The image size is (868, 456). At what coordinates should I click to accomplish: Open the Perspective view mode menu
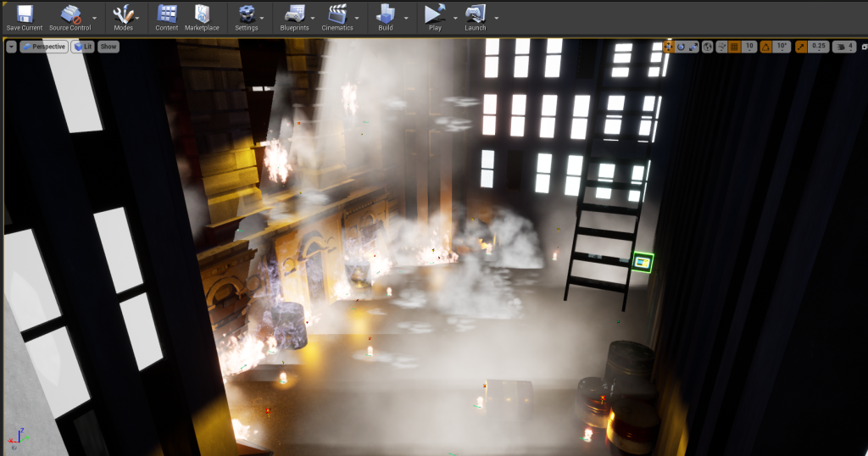(x=43, y=47)
